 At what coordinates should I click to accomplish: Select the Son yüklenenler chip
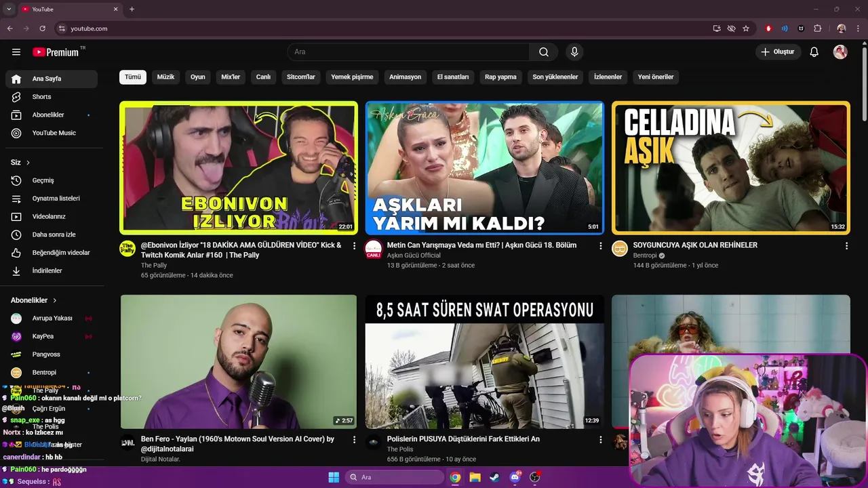click(555, 77)
